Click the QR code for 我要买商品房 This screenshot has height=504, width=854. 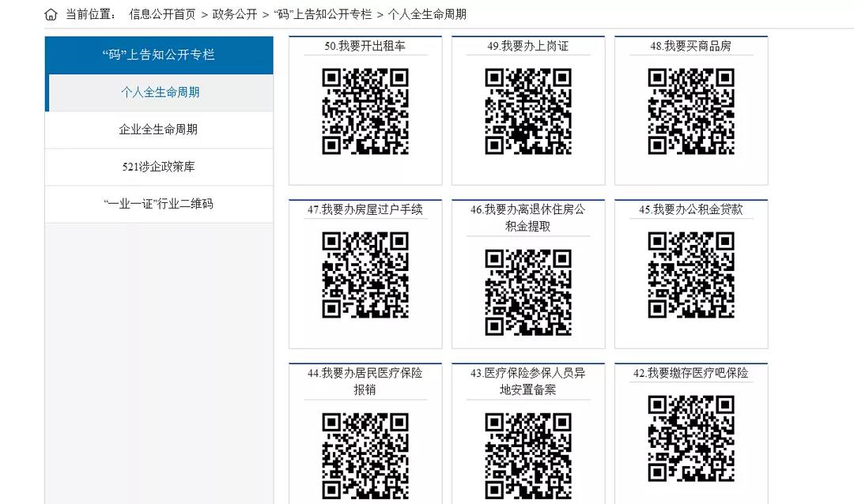691,111
